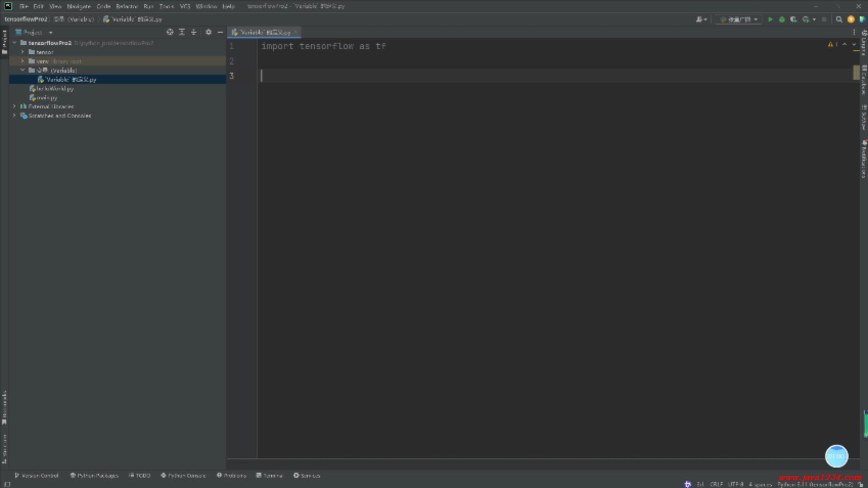Screen dimensions: 868x488
Task: Open the Navigate menu
Action: click(79, 6)
